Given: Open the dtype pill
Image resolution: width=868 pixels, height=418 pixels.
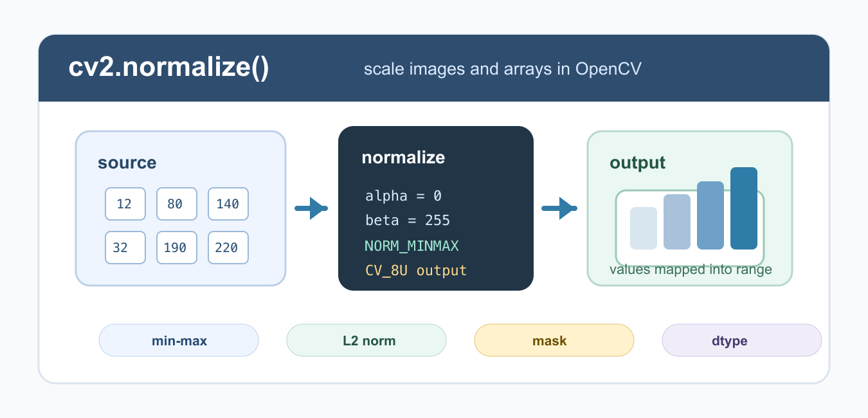Looking at the screenshot, I should coord(742,340).
